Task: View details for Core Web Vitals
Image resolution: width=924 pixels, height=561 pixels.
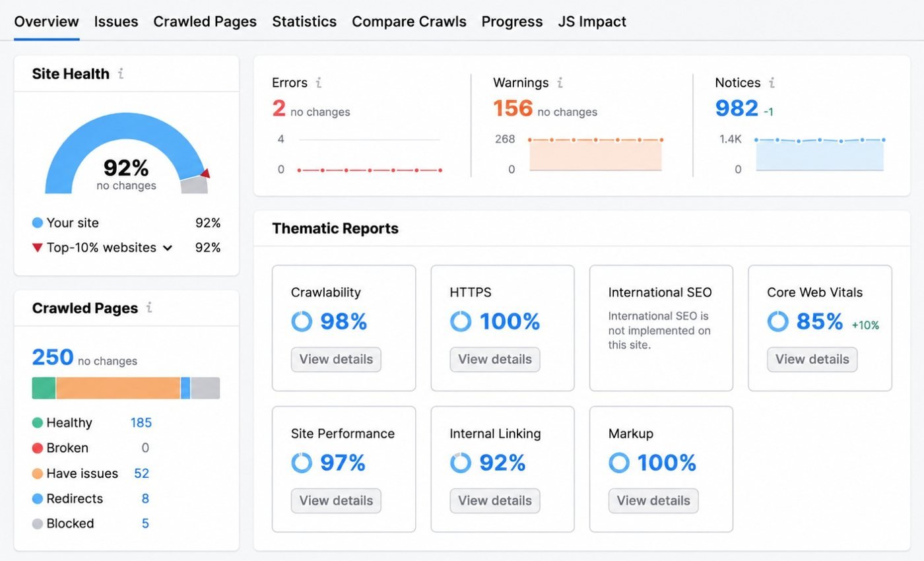Action: [x=812, y=359]
